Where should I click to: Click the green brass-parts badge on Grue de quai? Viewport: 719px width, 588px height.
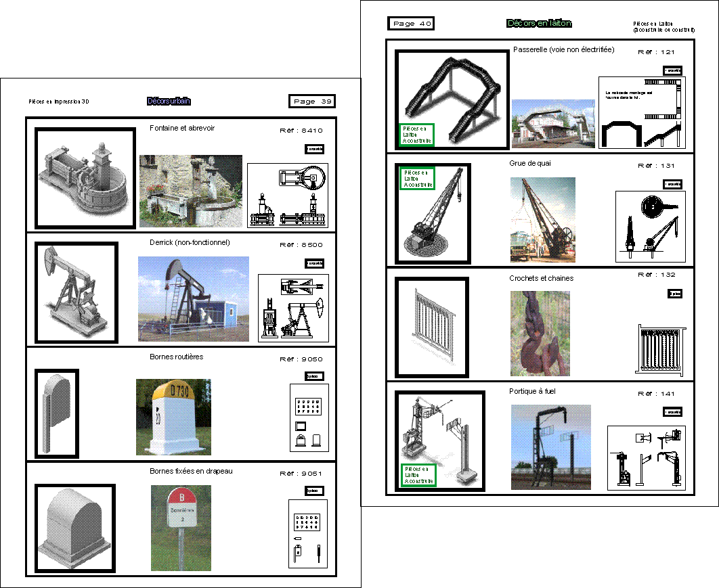[417, 178]
